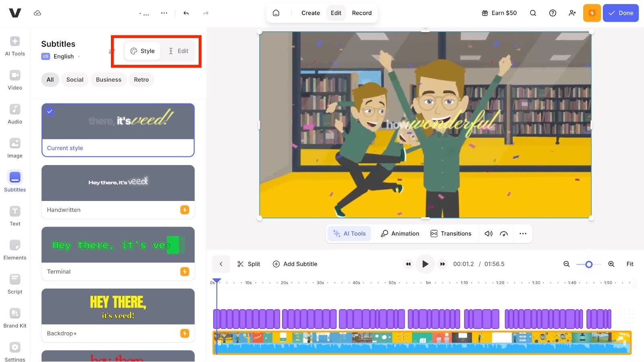Zoom in on the timeline
644x362 pixels.
[x=611, y=264]
